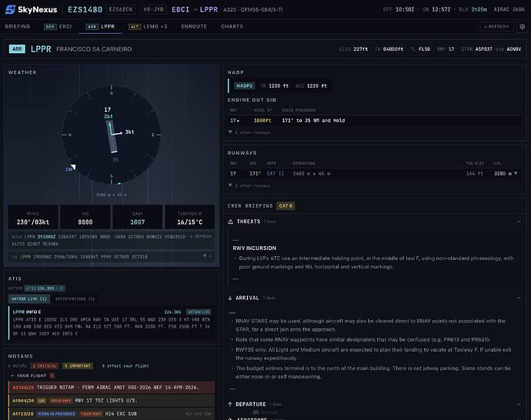The width and height of the screenshot is (531, 420).
Task: Click the EZS68CN callsign badge
Action: click(121, 9)
